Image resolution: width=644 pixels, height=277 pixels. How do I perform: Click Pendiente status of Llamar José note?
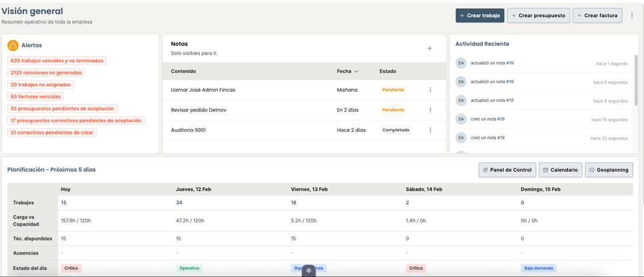(393, 90)
